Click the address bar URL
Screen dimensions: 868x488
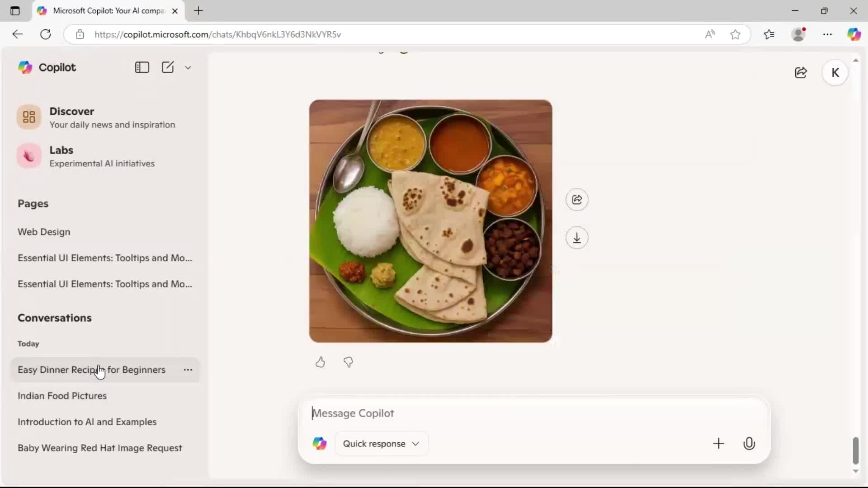tap(217, 34)
